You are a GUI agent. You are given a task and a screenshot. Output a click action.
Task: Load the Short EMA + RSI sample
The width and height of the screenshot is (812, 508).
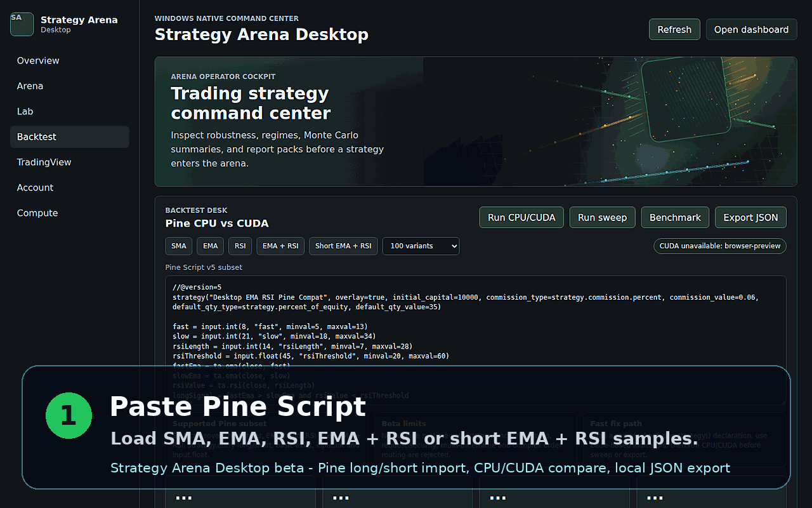(343, 246)
